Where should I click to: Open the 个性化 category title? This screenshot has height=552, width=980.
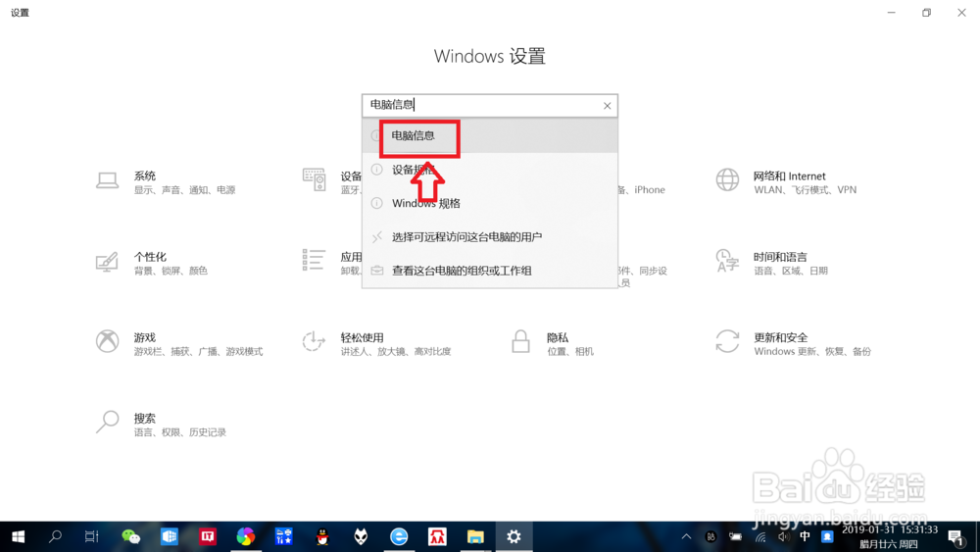(150, 257)
